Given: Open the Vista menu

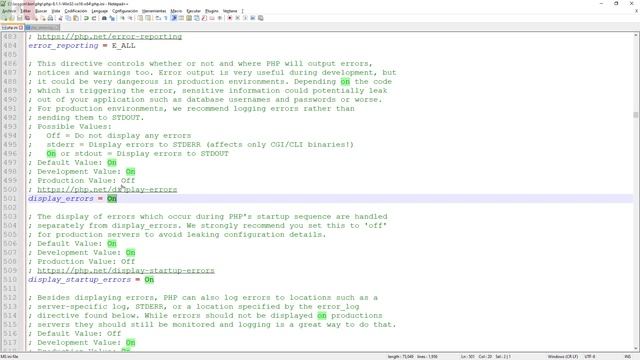Looking at the screenshot, I should point(56,11).
